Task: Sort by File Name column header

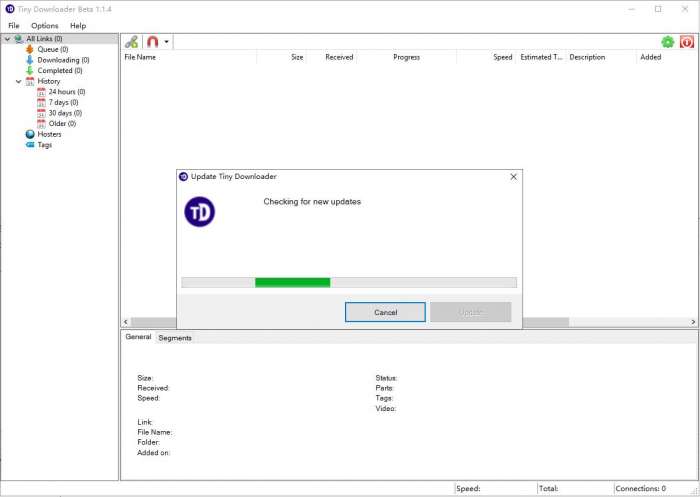Action: [189, 57]
